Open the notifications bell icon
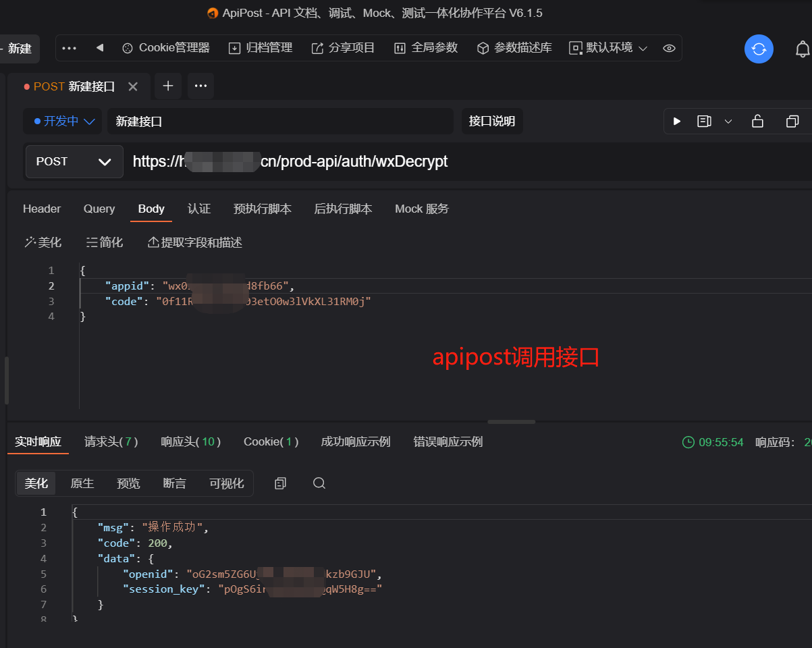This screenshot has height=648, width=812. pyautogui.click(x=803, y=49)
